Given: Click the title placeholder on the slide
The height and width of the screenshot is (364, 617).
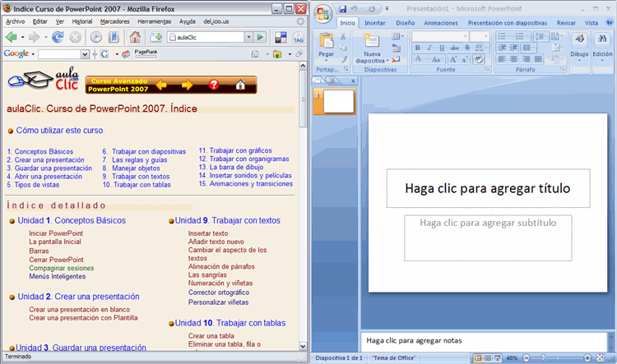Looking at the screenshot, I should 487,189.
